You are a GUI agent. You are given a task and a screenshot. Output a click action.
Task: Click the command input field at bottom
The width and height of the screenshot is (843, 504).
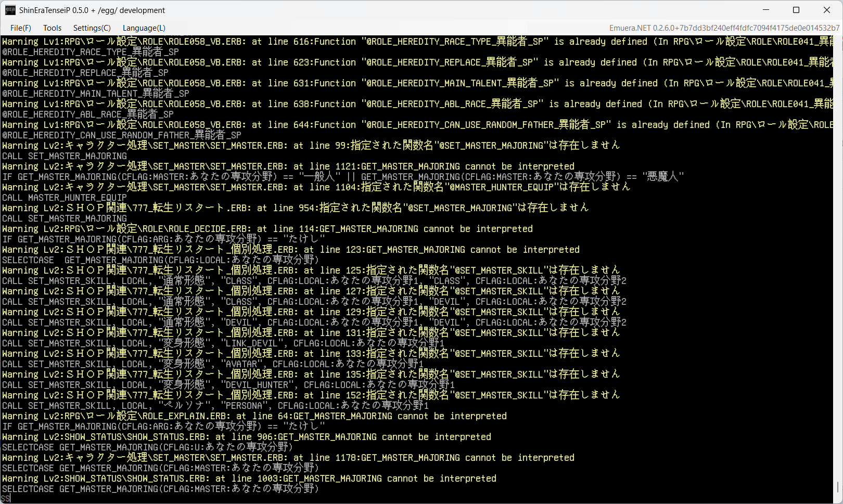[x=417, y=498]
